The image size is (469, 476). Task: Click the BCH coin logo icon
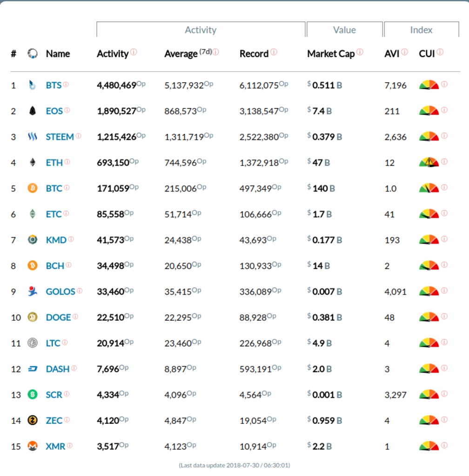33,265
